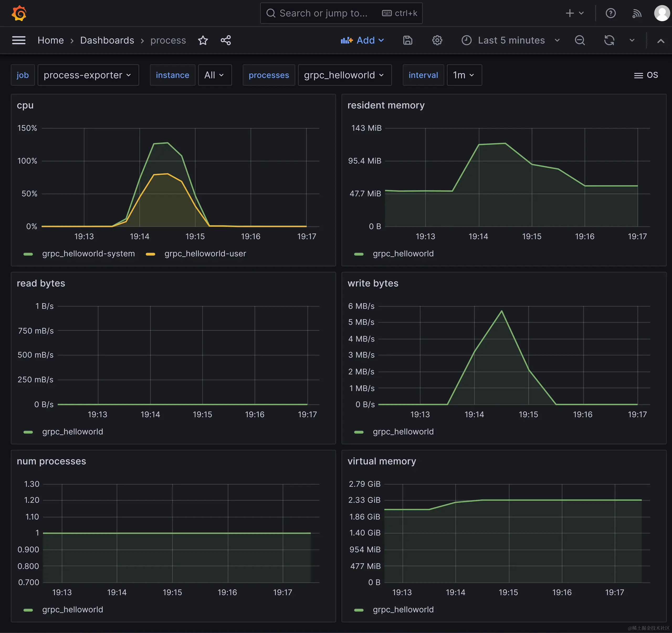
Task: Refresh the dashboard now
Action: [609, 40]
